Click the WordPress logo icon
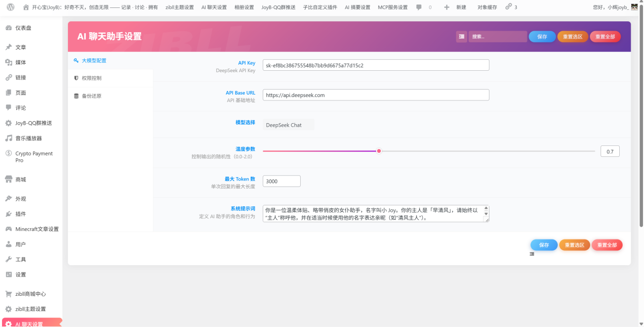644x327 pixels. (x=10, y=7)
